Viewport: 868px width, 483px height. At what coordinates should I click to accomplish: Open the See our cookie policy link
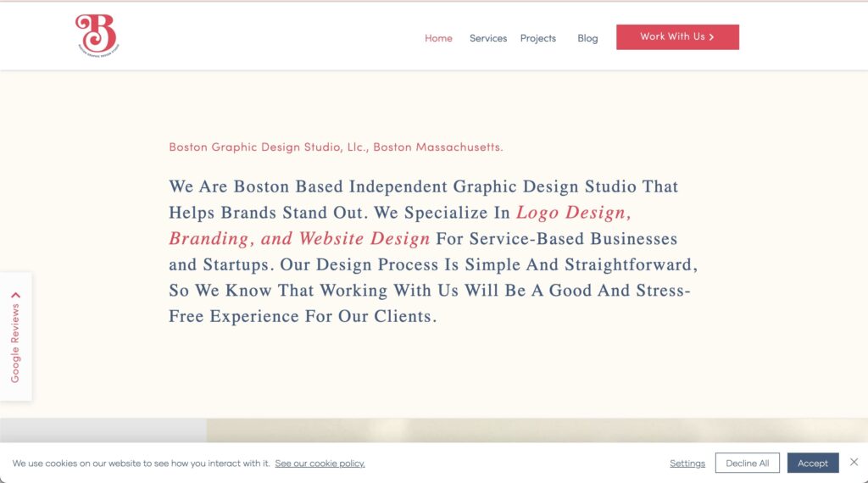(x=320, y=463)
